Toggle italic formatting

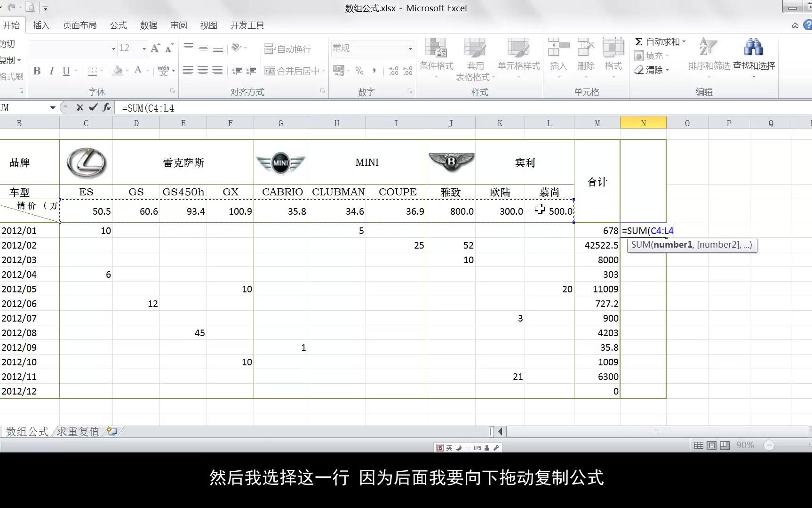pyautogui.click(x=52, y=71)
